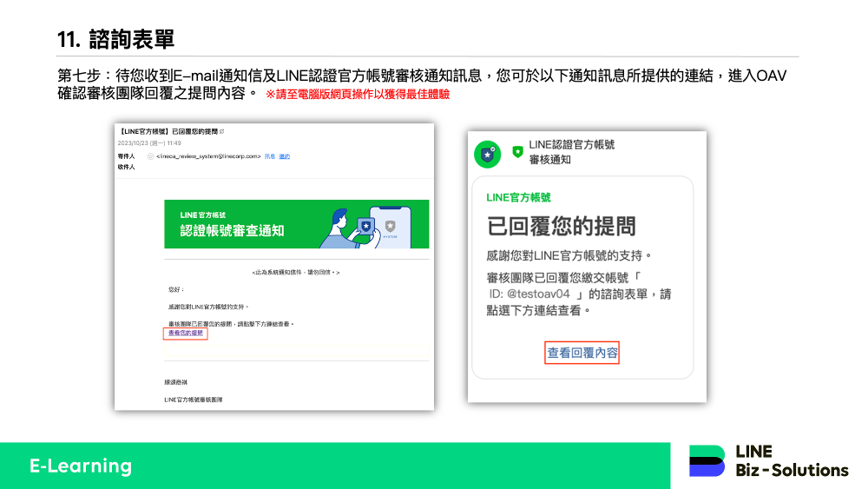Click the LINE Biz-Solutions logo icon
The width and height of the screenshot is (868, 489).
[707, 460]
